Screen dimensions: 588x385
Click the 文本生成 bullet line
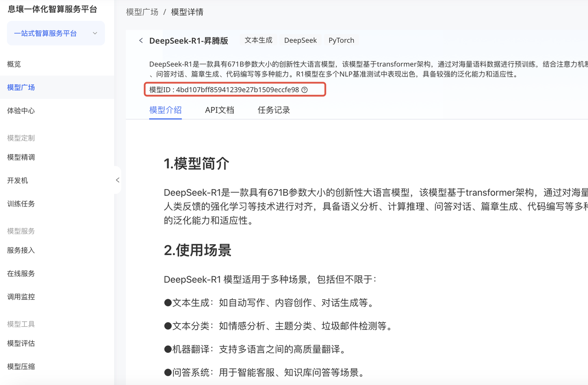[x=270, y=303]
